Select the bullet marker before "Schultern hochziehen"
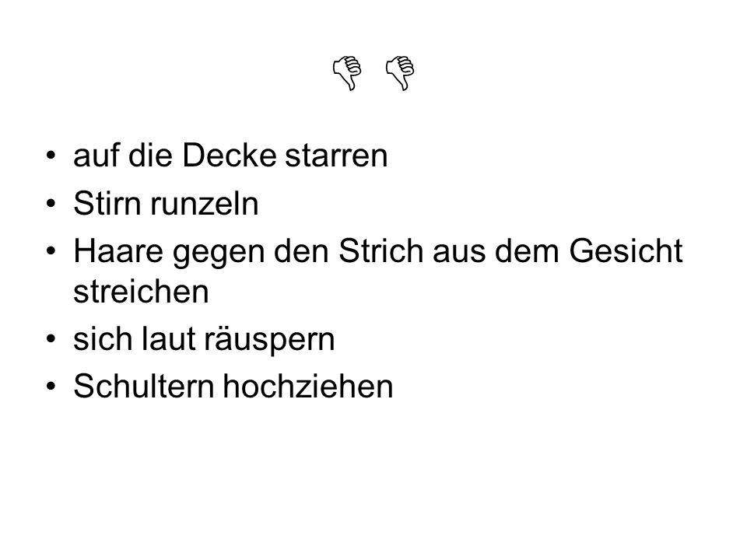This screenshot has height=560, width=747. [51, 387]
